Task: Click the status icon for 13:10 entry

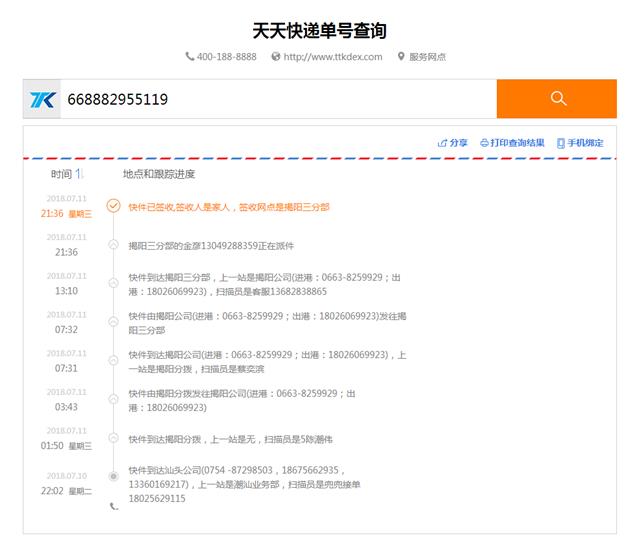Action: pyautogui.click(x=113, y=283)
